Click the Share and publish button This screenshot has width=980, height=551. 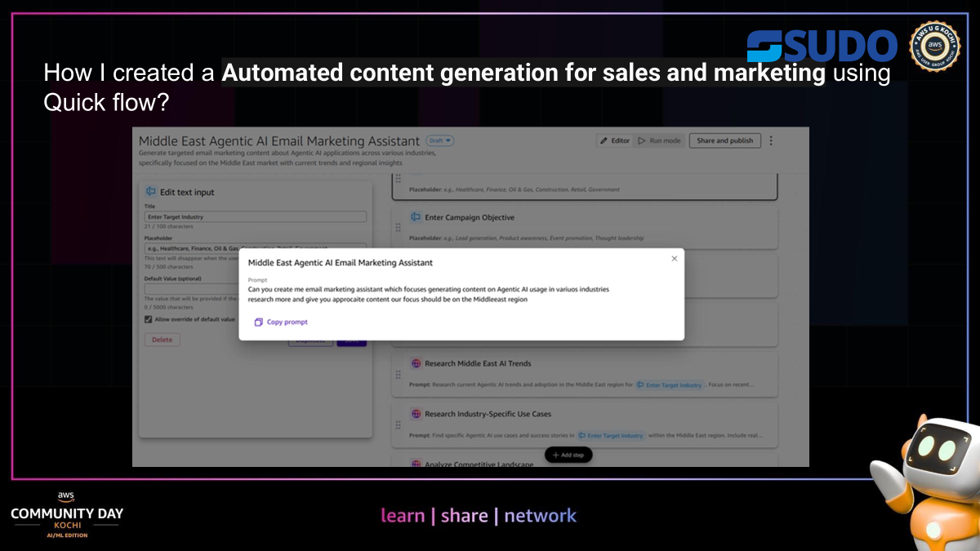(x=725, y=140)
